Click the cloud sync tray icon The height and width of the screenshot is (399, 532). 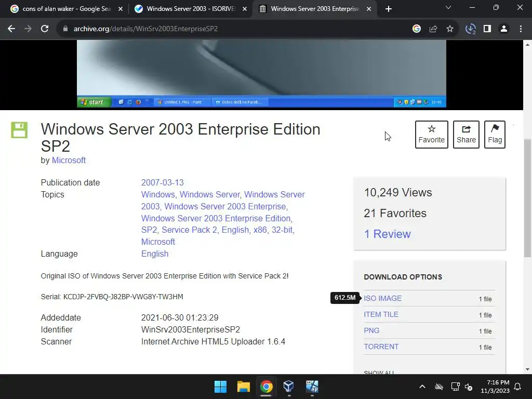point(439,387)
